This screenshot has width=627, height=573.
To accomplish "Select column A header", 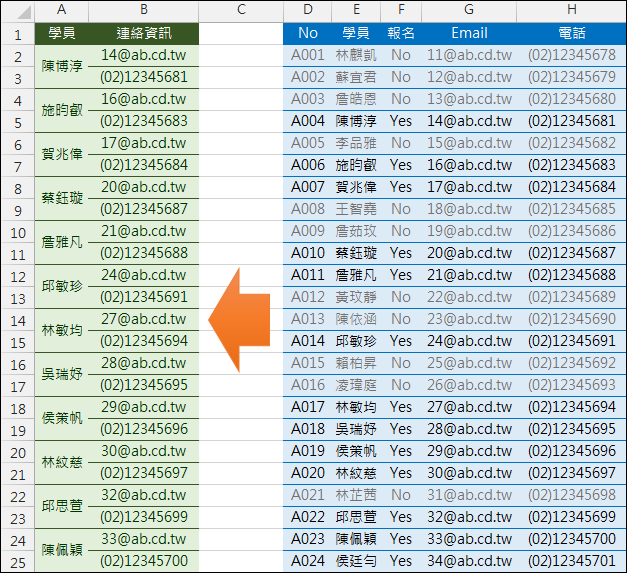I will [x=62, y=11].
